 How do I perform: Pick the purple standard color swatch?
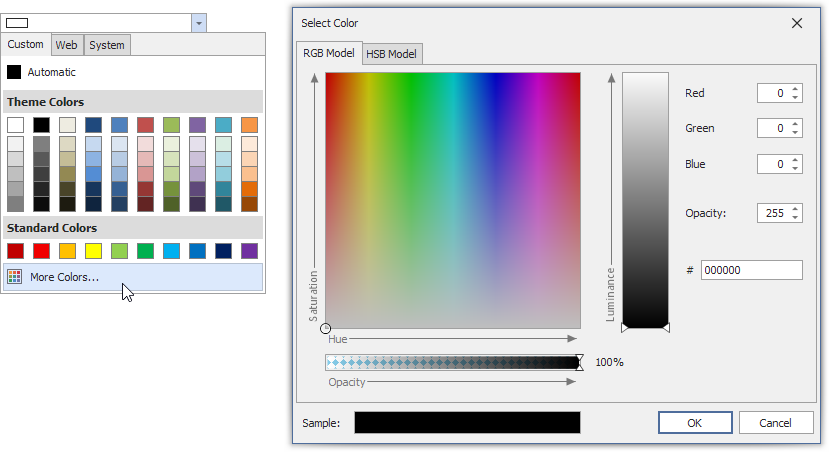tap(250, 251)
